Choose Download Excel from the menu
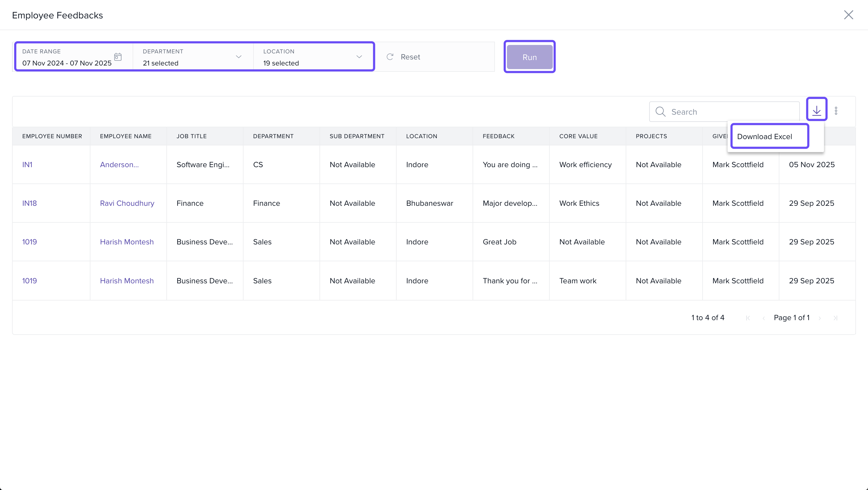Screen dimensions: 868x490 764,137
